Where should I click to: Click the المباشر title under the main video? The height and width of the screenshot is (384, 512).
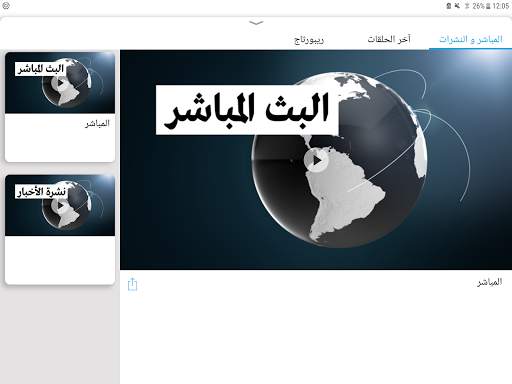pyautogui.click(x=489, y=282)
